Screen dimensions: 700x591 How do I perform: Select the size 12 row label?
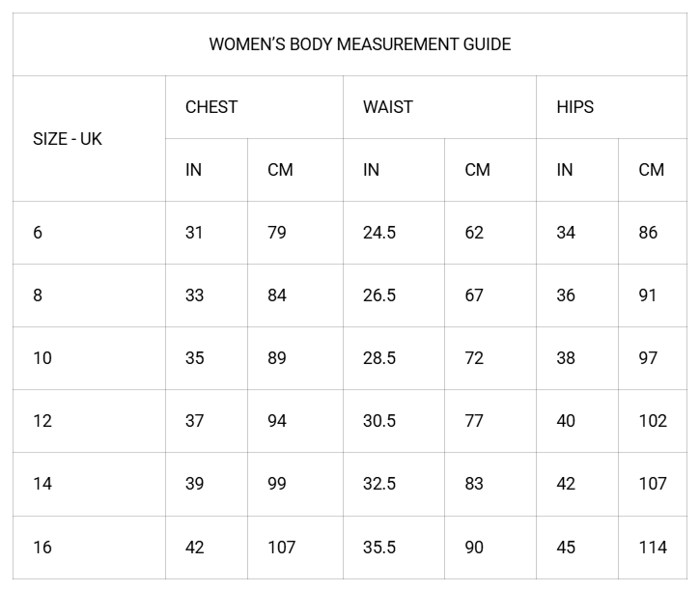coord(42,421)
